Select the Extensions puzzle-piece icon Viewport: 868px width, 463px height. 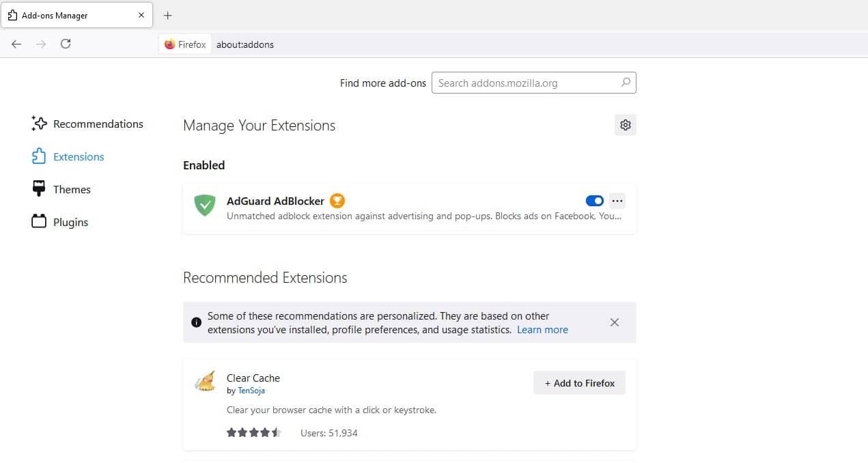point(38,156)
